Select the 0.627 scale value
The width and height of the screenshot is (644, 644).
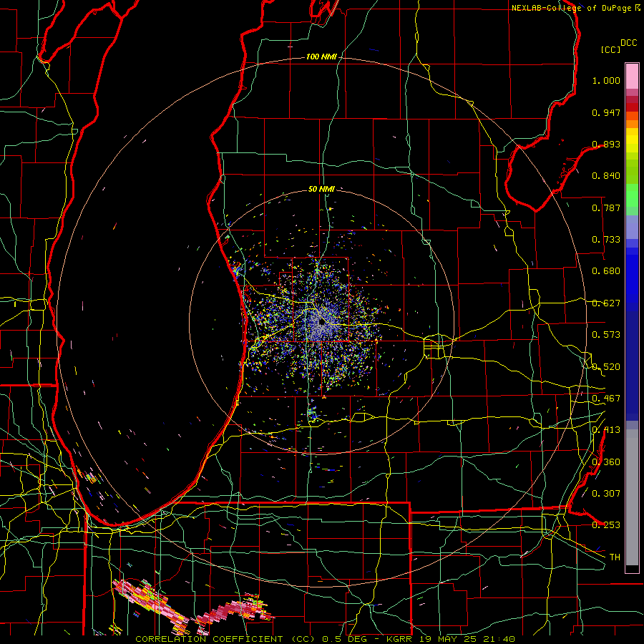pos(606,303)
